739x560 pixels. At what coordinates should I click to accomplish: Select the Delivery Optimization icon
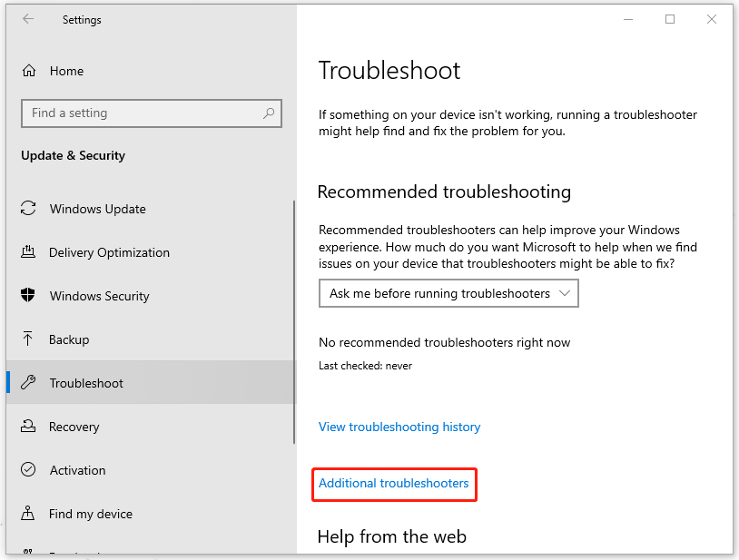(28, 252)
